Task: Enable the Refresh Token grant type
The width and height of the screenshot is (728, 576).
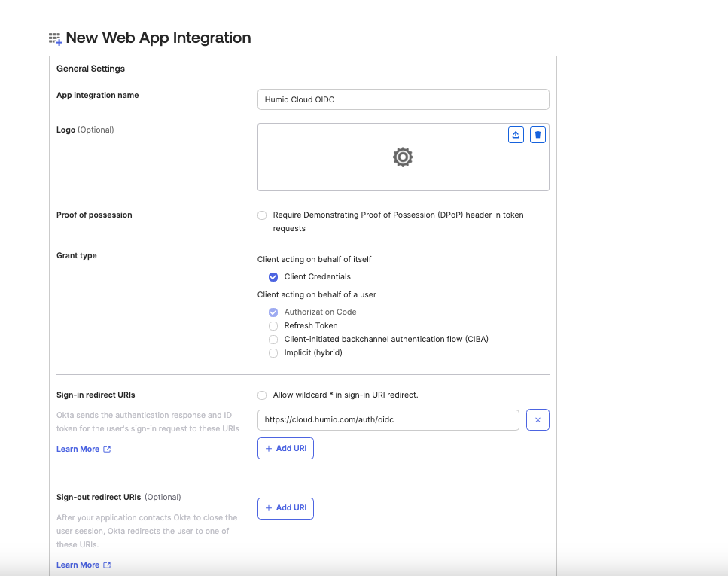Action: [273, 325]
